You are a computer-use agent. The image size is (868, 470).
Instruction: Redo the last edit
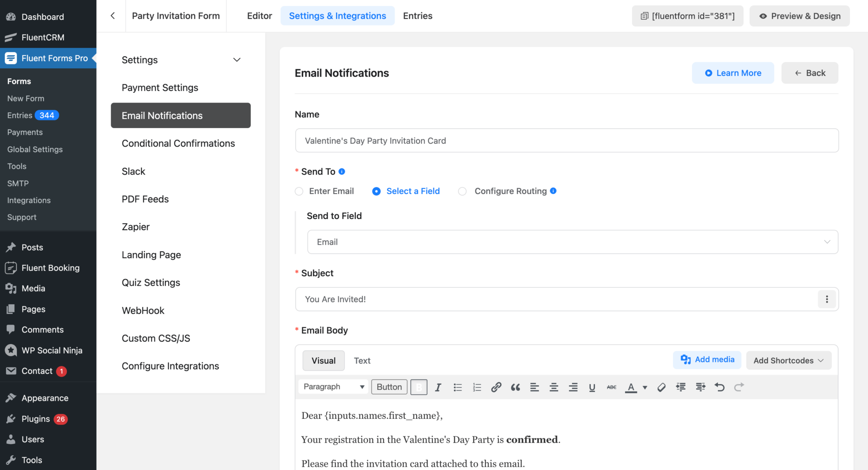(x=739, y=387)
